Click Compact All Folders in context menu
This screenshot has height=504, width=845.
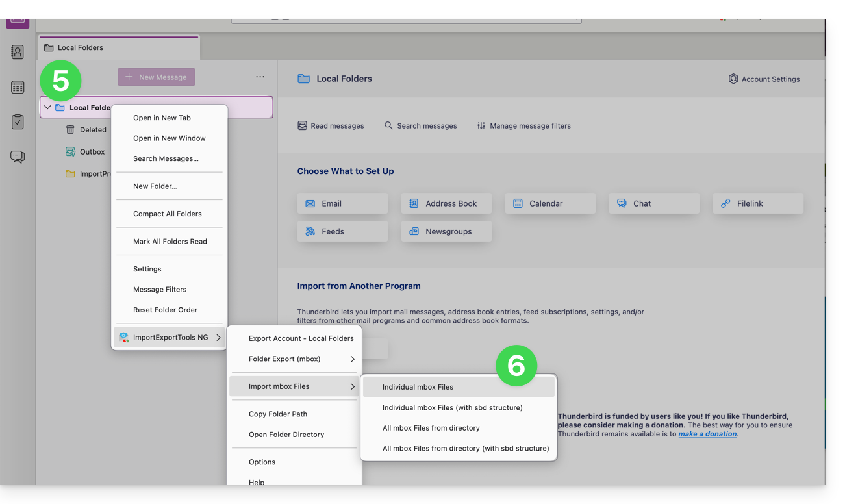[167, 214]
